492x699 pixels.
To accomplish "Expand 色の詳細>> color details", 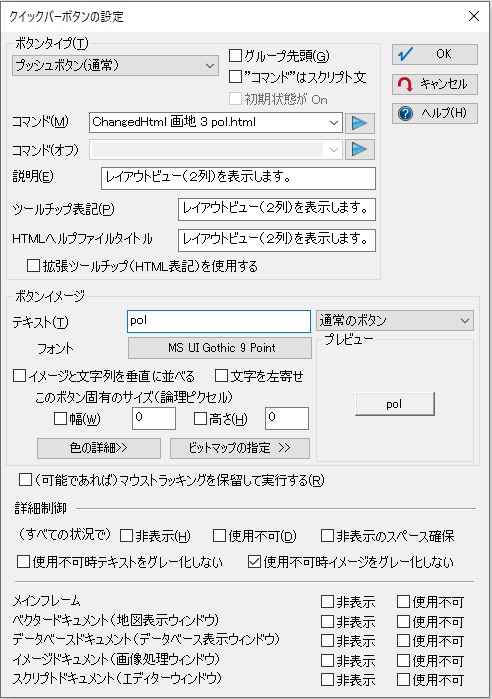I will pyautogui.click(x=98, y=448).
